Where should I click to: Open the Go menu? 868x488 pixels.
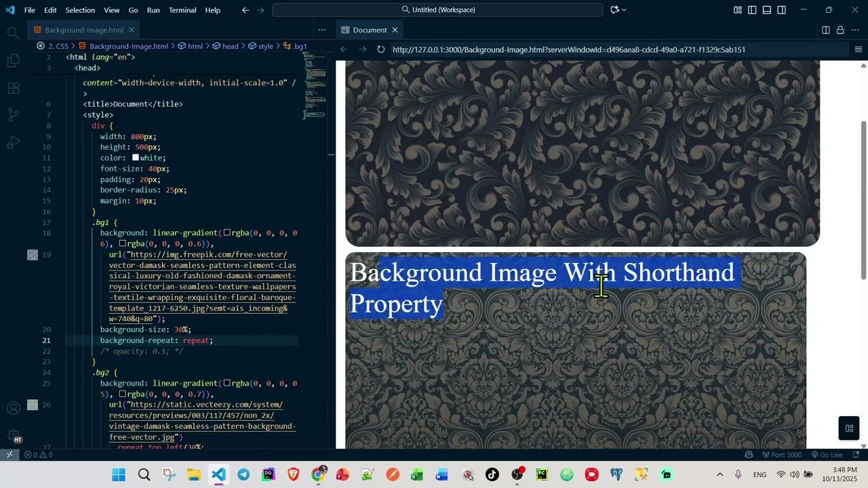pos(133,10)
